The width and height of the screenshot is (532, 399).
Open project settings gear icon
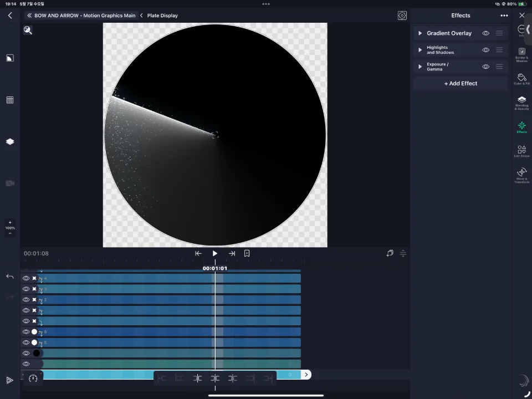[x=402, y=16]
